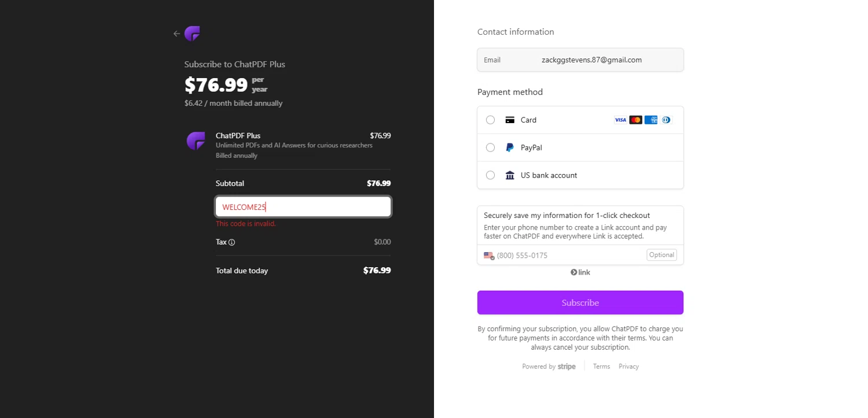Click the Mastercard logo
Screen dimensions: 868x418
[x=635, y=120]
